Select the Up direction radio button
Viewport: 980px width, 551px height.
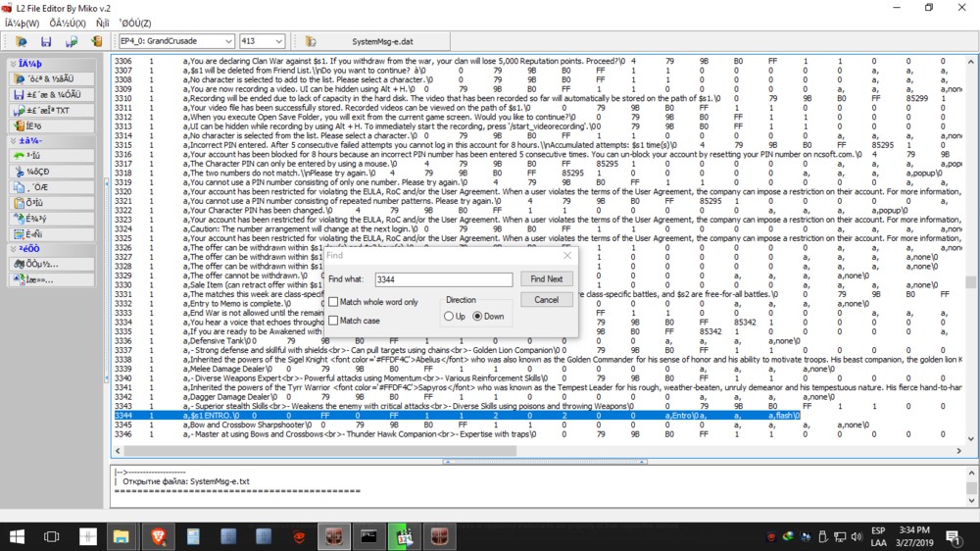pyautogui.click(x=448, y=317)
